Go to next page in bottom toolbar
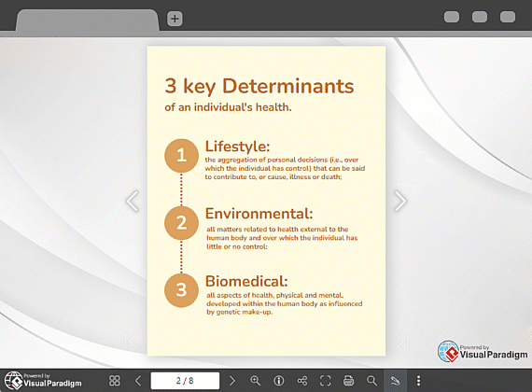This screenshot has height=392, width=532. pos(232,381)
